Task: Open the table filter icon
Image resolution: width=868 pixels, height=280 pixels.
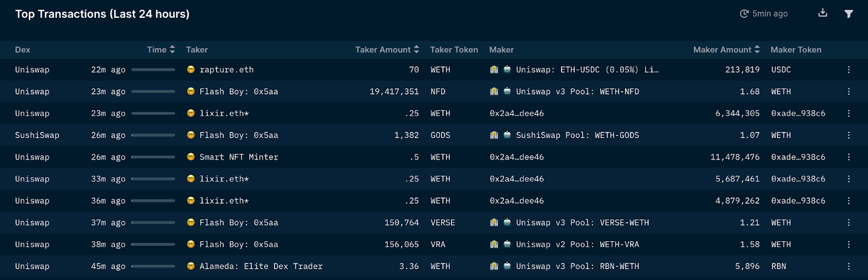Action: [x=849, y=14]
